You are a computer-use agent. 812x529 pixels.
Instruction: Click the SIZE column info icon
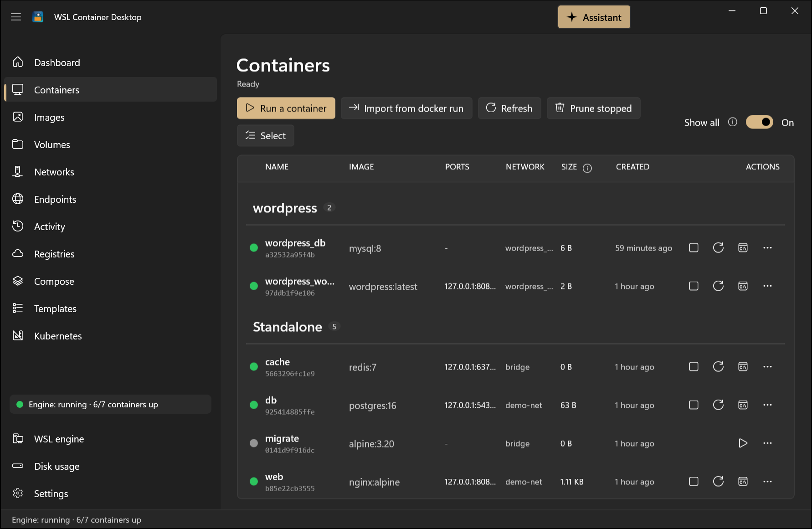[x=587, y=168]
